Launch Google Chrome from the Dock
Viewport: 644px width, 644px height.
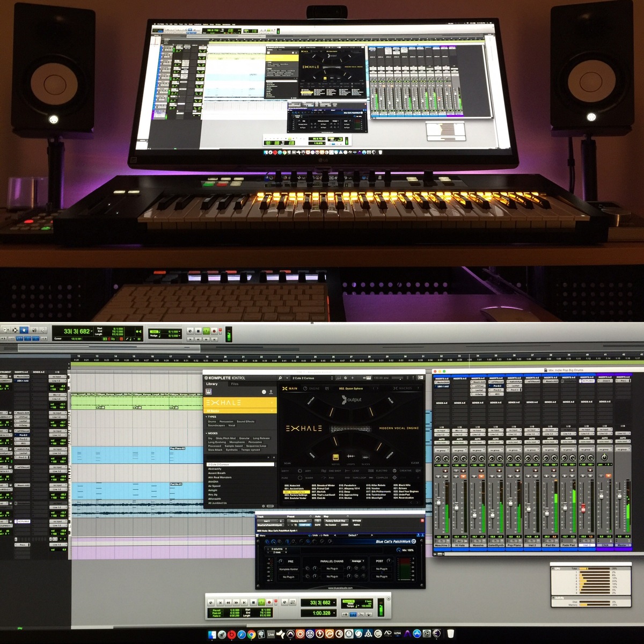click(x=251, y=634)
